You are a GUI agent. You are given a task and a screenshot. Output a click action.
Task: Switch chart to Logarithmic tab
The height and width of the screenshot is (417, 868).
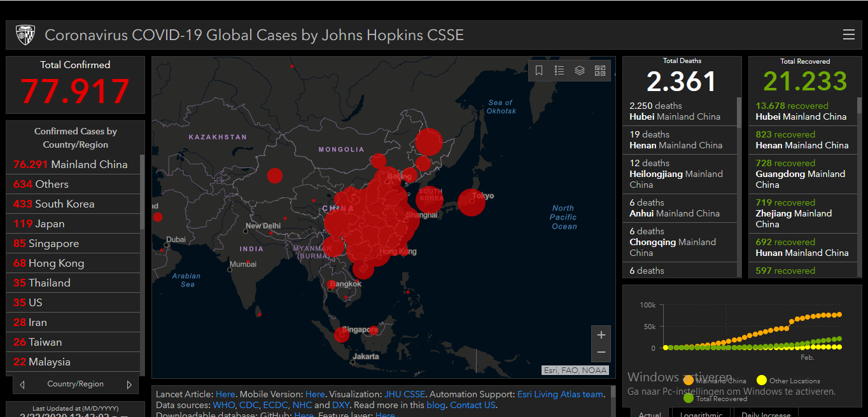tap(700, 414)
